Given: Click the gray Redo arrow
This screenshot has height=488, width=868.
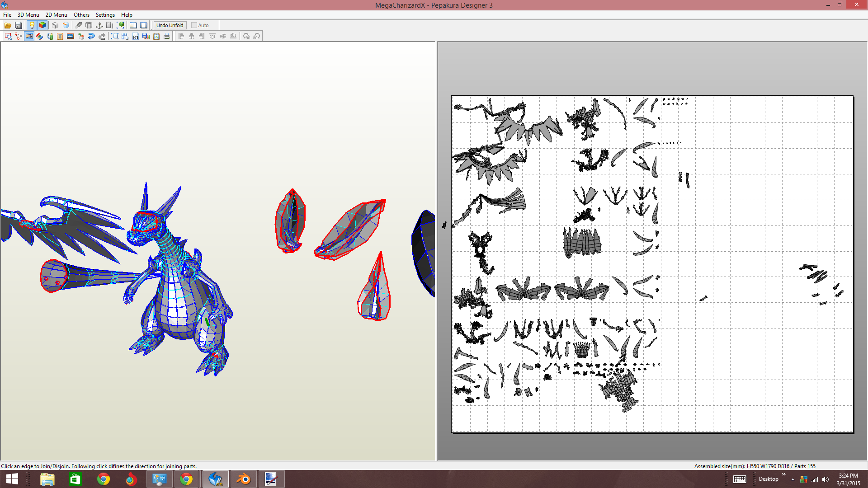Looking at the screenshot, I should click(102, 36).
